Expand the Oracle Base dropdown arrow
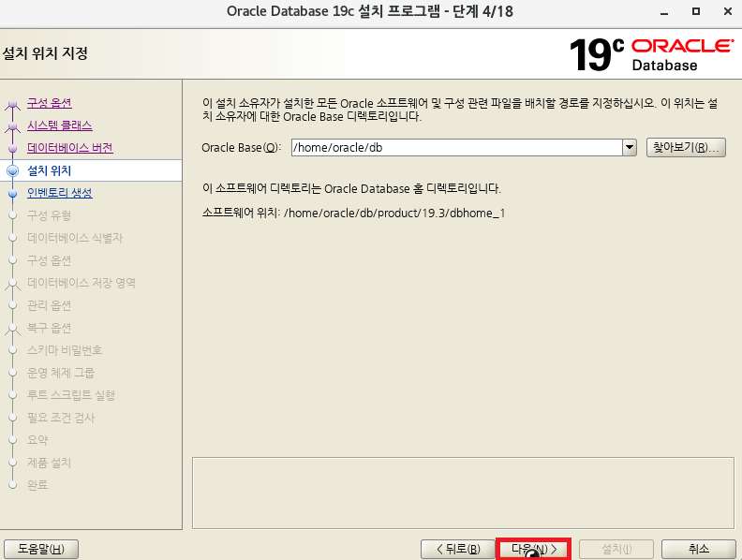742x560 pixels. pos(630,148)
